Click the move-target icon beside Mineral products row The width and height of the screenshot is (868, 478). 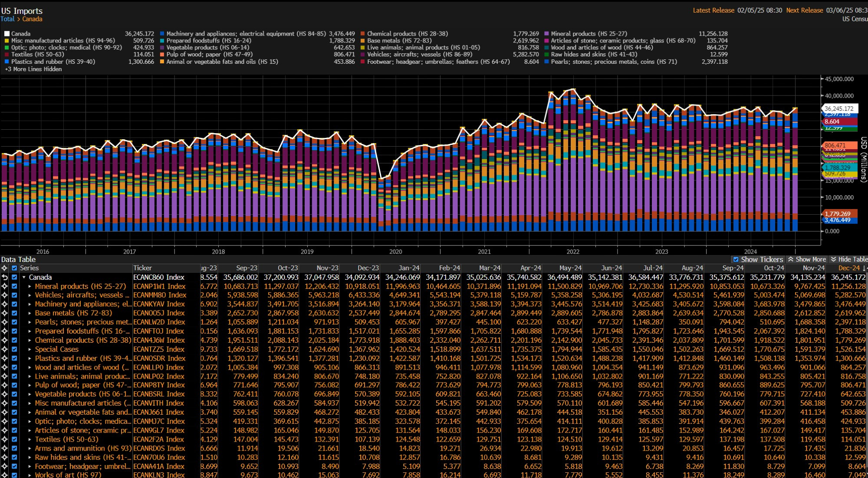(5, 286)
